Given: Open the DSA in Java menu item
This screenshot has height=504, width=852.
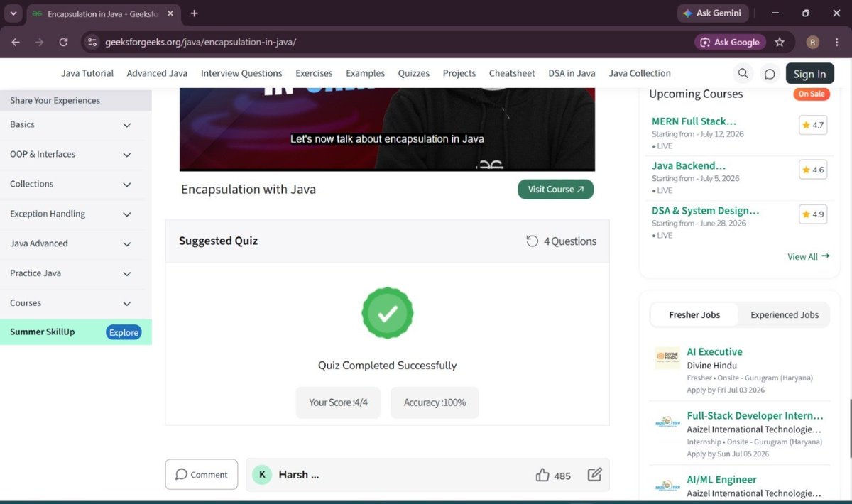Looking at the screenshot, I should [x=572, y=73].
